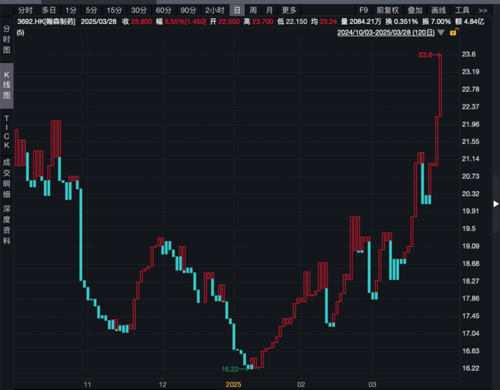Open the TICK sidebar view
The width and height of the screenshot is (500, 390).
6,132
